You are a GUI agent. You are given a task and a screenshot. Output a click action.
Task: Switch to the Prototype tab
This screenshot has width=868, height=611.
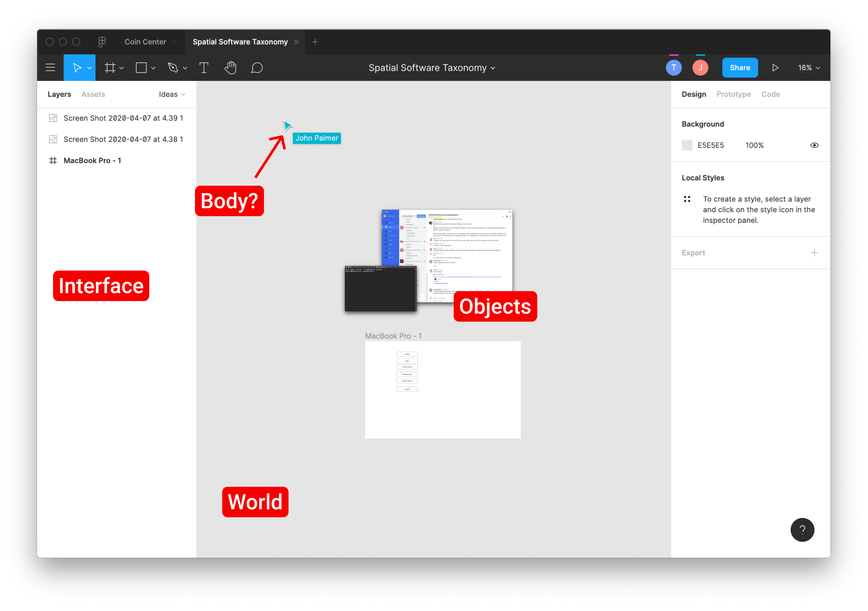[733, 93]
